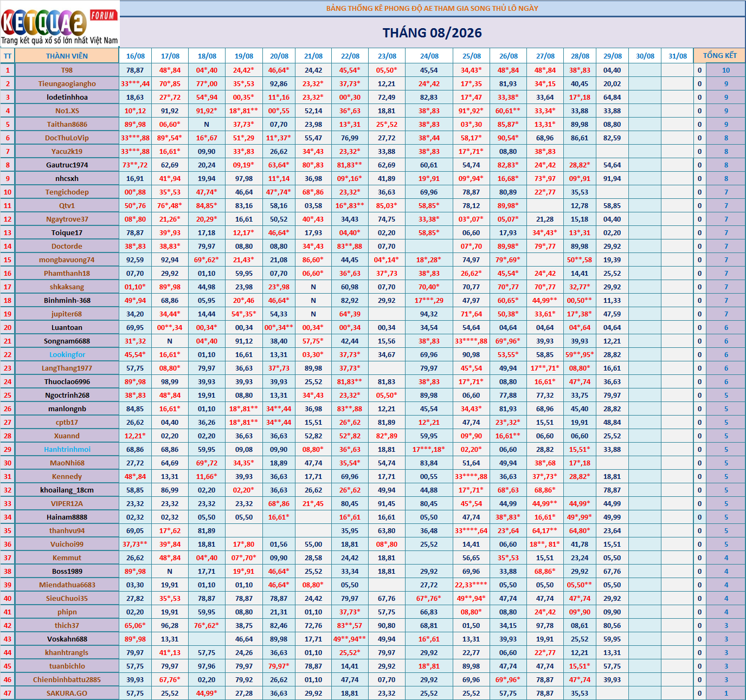Image resolution: width=746 pixels, height=700 pixels.
Task: Click member name Chienbinhbattu2885
Action: [67, 679]
